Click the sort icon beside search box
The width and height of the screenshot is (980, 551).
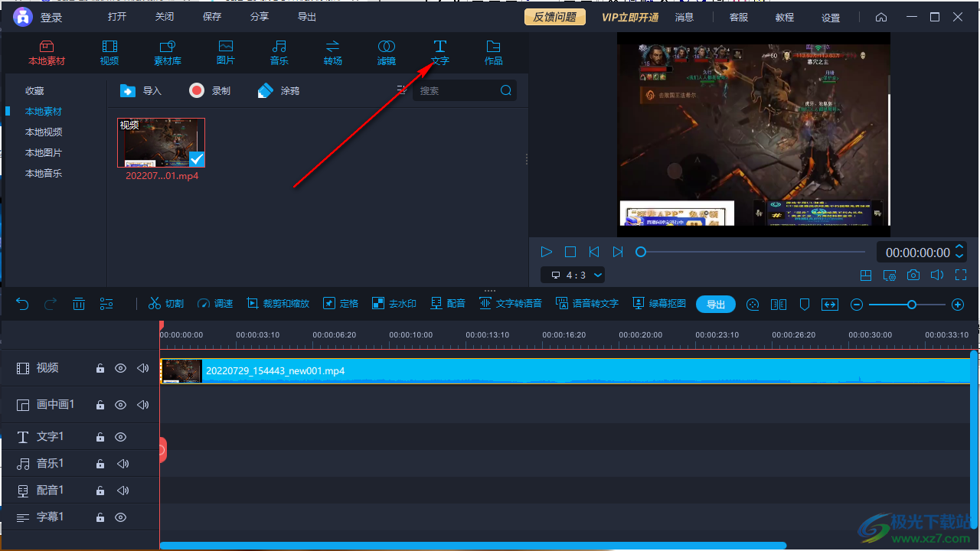(x=401, y=90)
